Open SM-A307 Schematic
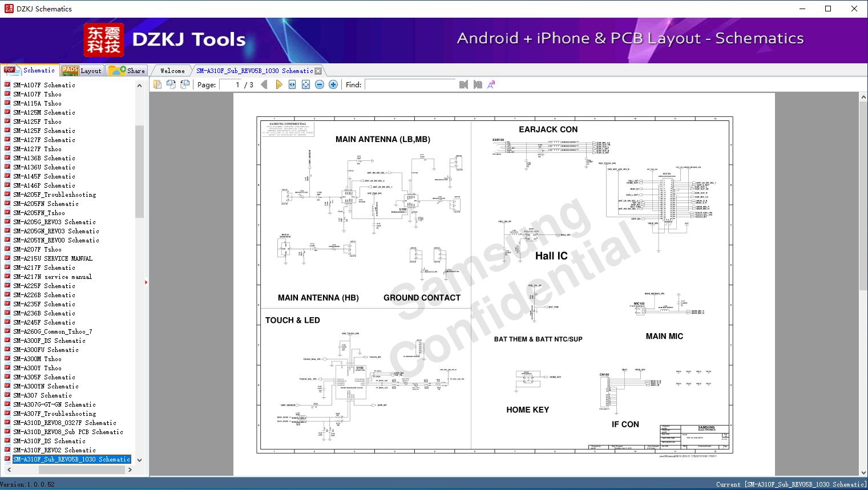 point(43,395)
